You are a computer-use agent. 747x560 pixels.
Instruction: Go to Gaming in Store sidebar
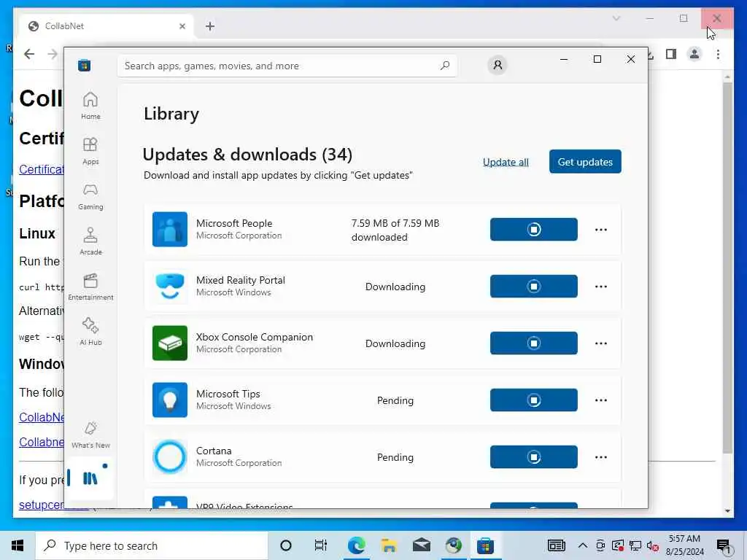click(90, 196)
